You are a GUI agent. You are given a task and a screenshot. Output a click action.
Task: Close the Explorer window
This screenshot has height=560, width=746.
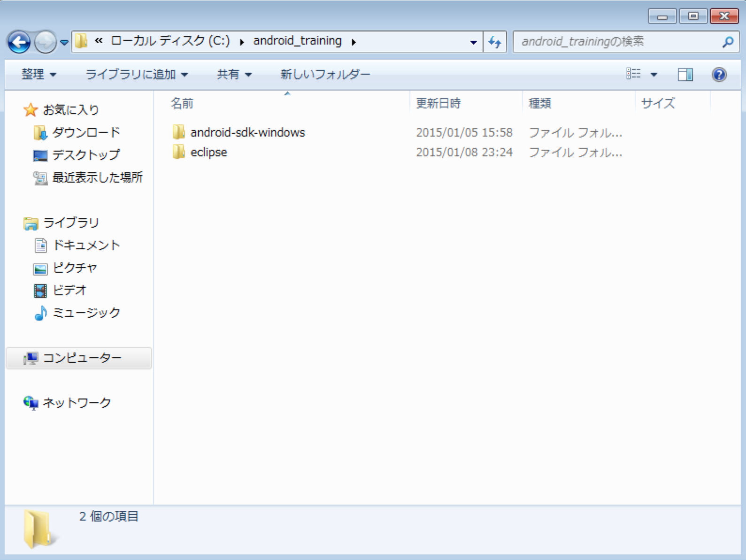(724, 16)
